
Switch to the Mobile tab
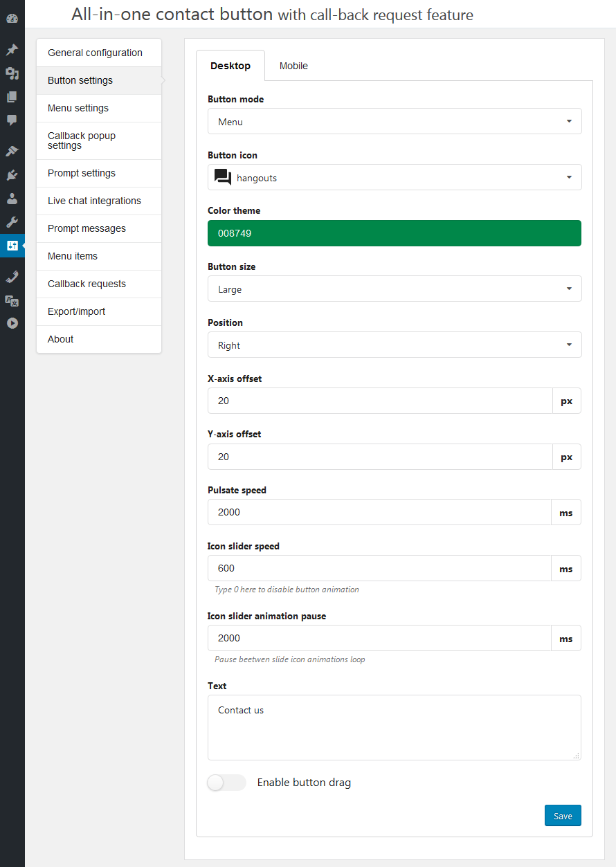pos(293,66)
